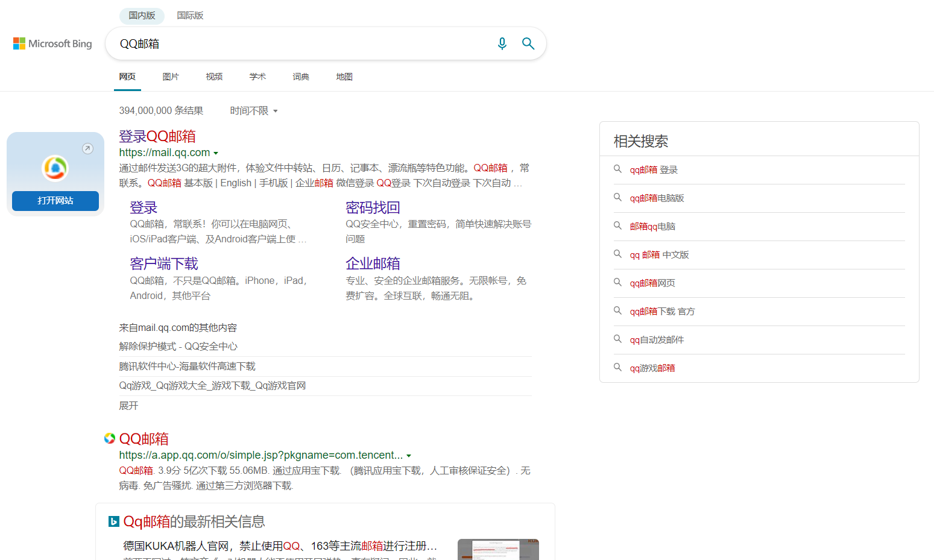Viewport: 934px width, 560px height.
Task: Expand dropdown arrow next to mail.qq.com URL
Action: point(216,153)
